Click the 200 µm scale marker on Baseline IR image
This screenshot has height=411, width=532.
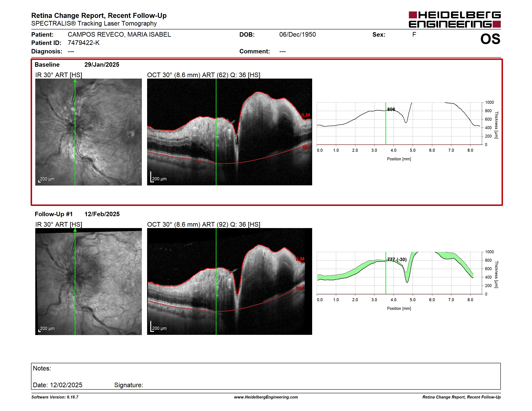[47, 179]
